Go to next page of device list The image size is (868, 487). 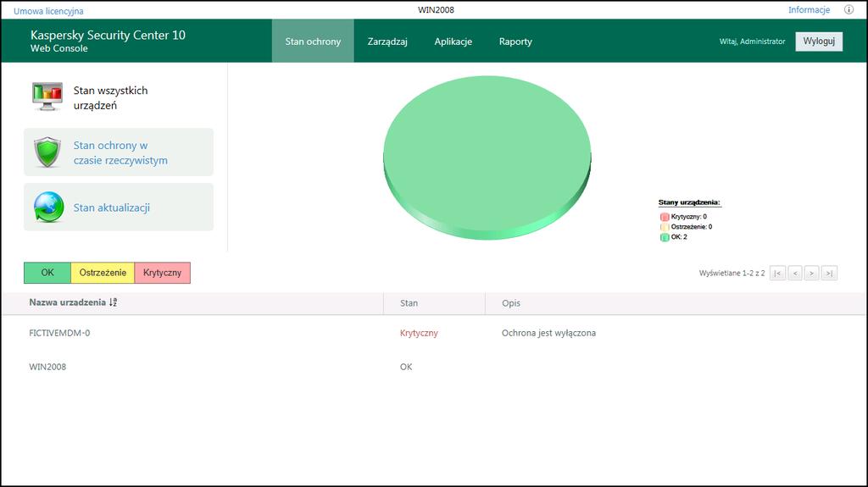[x=811, y=273]
